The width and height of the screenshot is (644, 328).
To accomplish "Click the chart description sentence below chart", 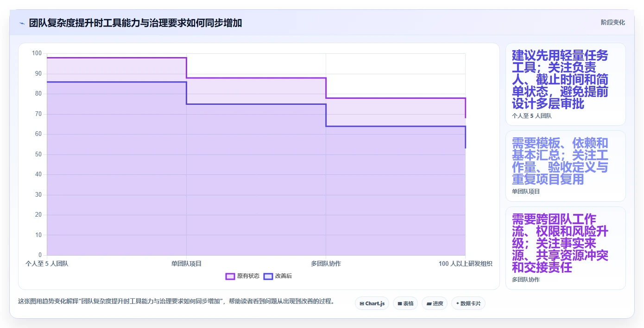I will point(176,301).
